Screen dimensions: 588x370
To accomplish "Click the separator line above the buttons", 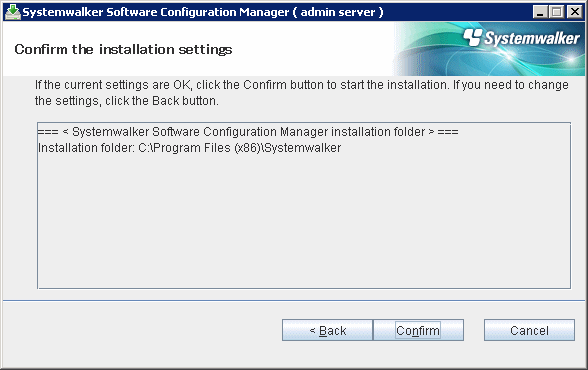I will (x=294, y=300).
